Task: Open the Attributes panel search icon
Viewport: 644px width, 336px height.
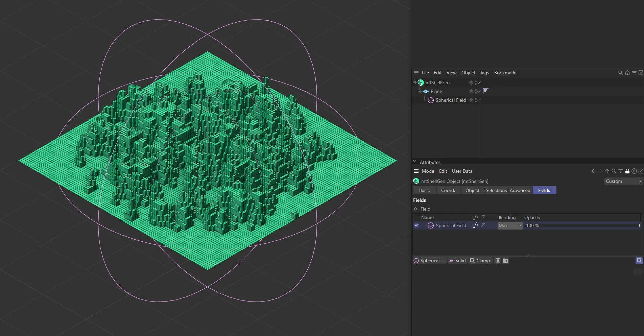Action: pyautogui.click(x=614, y=171)
